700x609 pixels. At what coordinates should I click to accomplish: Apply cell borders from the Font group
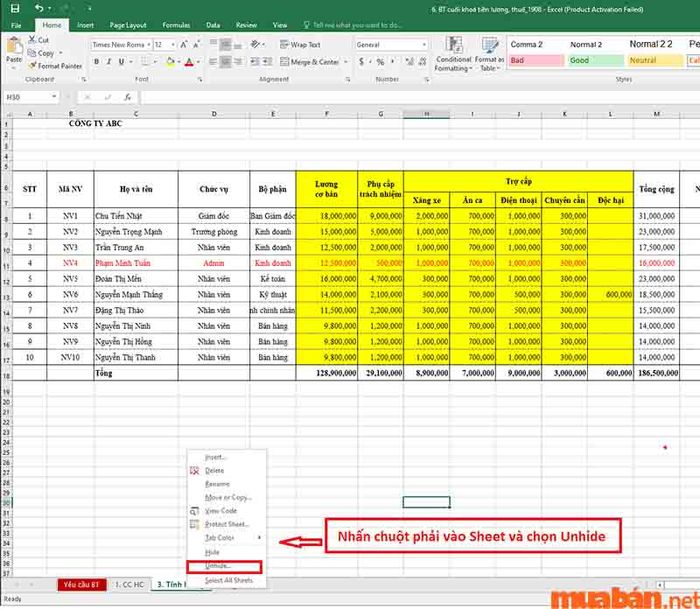145,62
